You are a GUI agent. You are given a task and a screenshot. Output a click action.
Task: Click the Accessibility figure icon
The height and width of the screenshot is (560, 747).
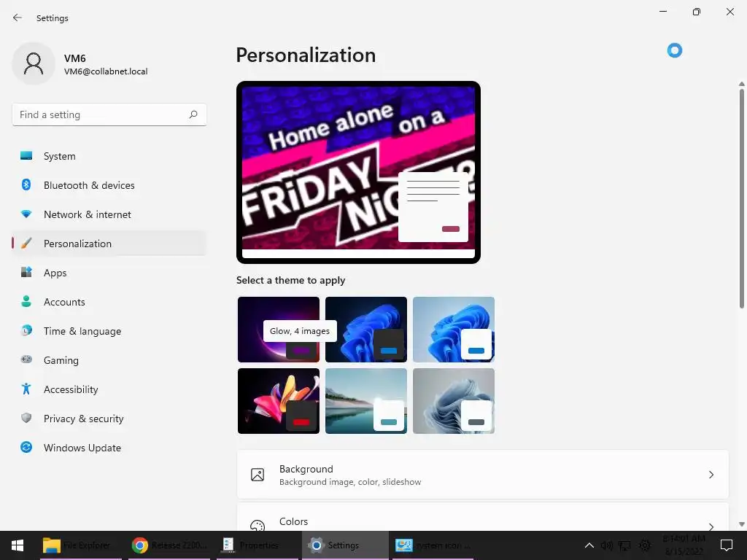(26, 389)
